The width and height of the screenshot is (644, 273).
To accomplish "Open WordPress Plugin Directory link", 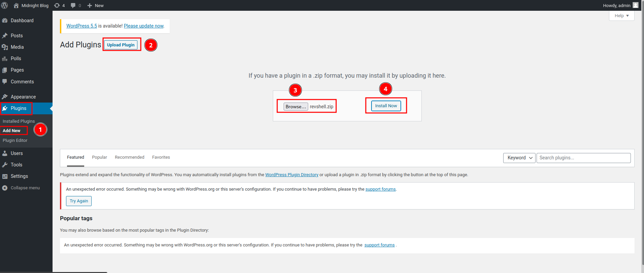I will 292,175.
